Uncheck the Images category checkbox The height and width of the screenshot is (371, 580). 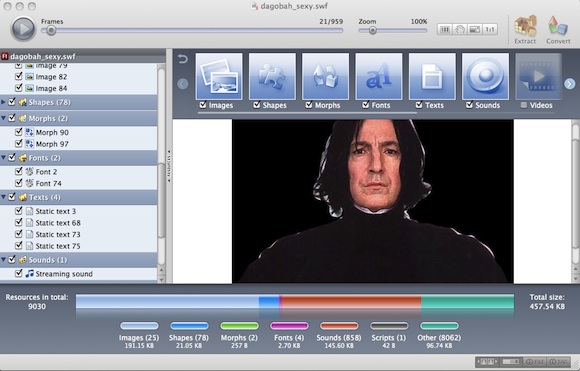(203, 105)
